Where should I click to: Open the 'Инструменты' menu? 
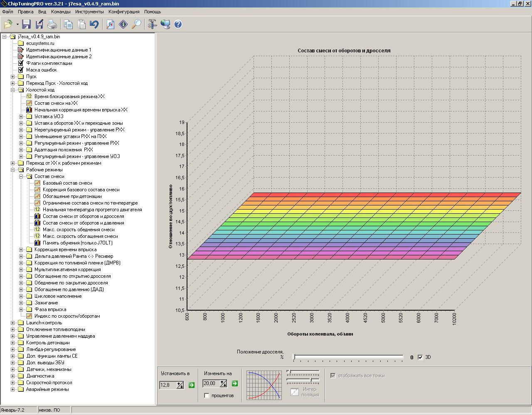[x=89, y=12]
